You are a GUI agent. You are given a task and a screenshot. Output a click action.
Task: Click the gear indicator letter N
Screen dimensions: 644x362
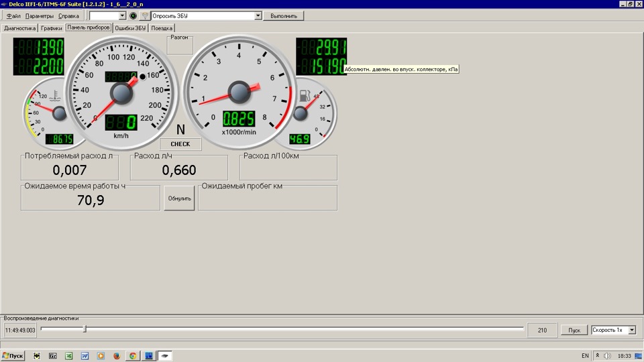click(x=180, y=129)
